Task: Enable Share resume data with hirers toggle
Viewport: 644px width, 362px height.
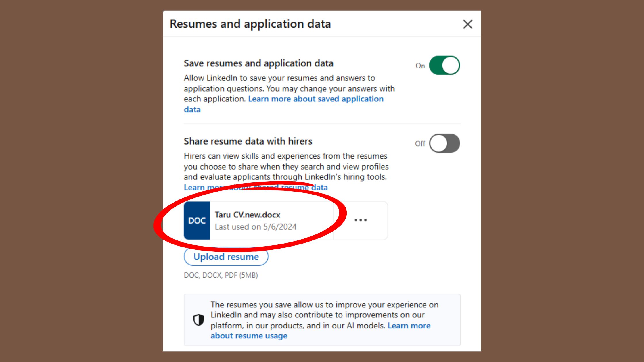Action: [444, 143]
